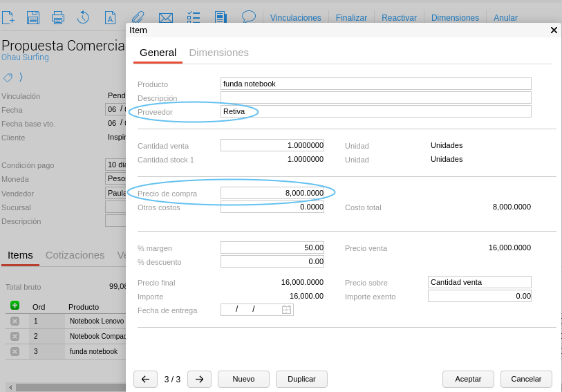Click the Duplicar button
The height and width of the screenshot is (392, 562).
tap(301, 379)
